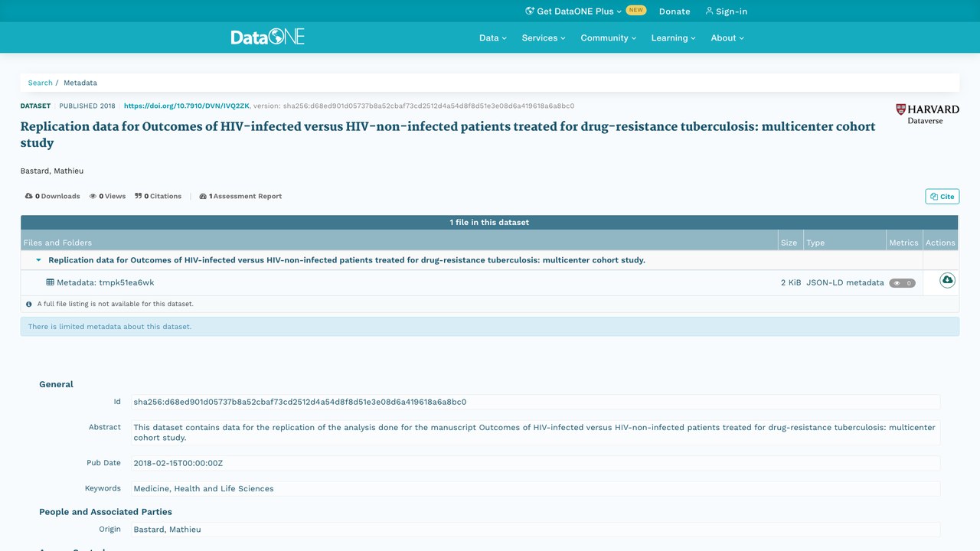Click the JSON-LD metadata type cell

[844, 282]
